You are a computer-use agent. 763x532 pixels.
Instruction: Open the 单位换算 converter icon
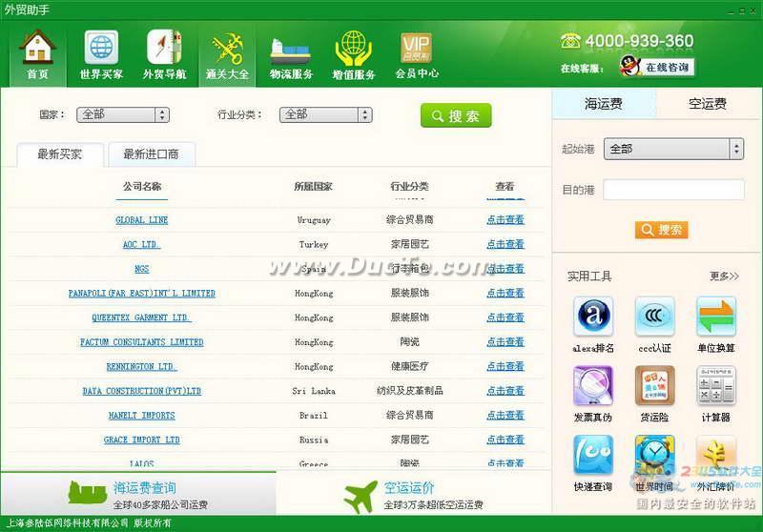716,317
